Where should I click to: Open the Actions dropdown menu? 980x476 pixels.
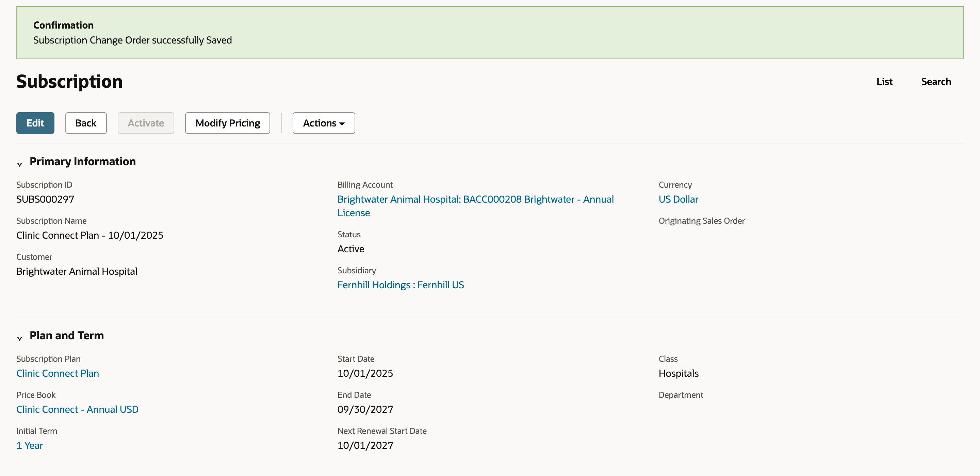(324, 123)
